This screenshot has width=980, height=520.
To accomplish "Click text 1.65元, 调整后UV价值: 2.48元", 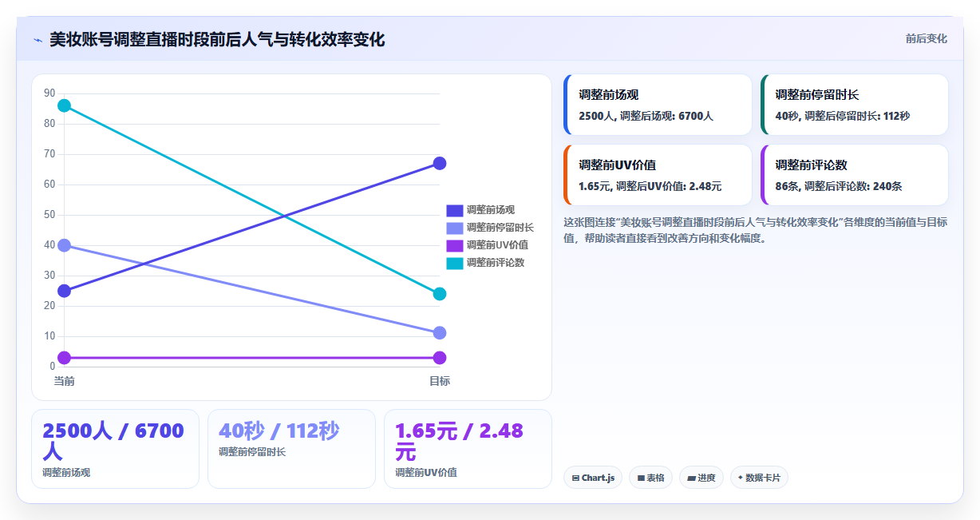I will (x=650, y=186).
